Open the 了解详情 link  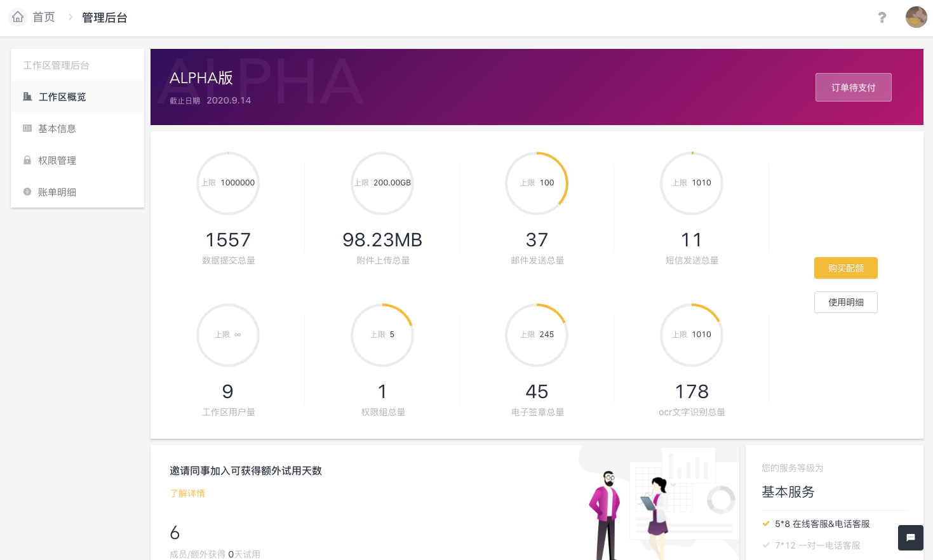(187, 493)
